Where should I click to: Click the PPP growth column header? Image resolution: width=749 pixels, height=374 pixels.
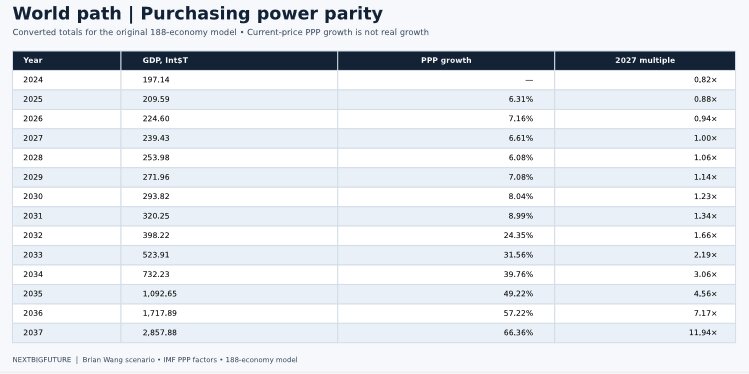pyautogui.click(x=446, y=61)
